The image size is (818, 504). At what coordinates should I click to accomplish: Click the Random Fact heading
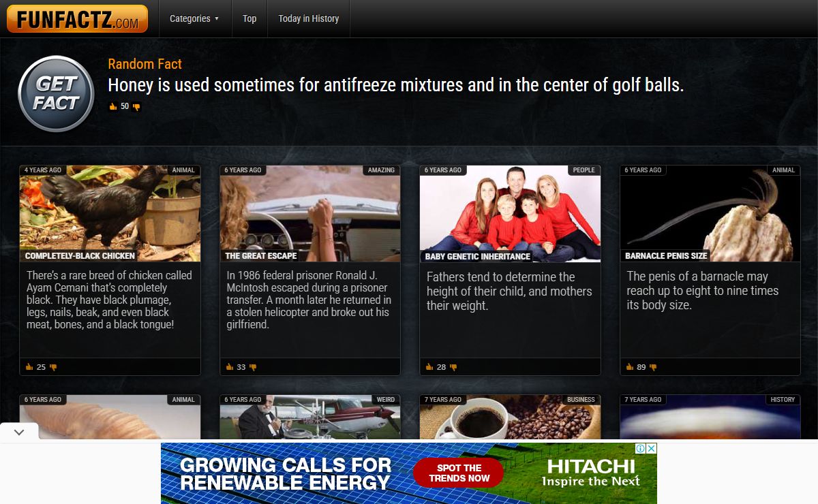tap(145, 64)
